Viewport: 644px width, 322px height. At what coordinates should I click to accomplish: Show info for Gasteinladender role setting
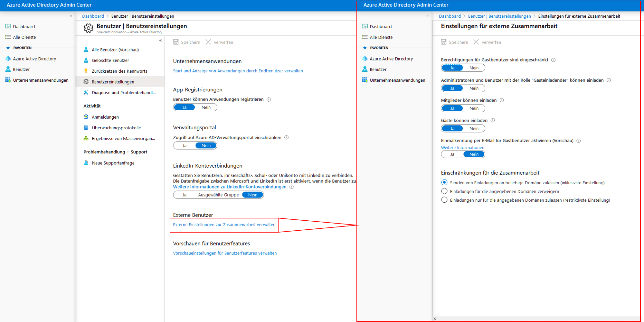pos(609,80)
